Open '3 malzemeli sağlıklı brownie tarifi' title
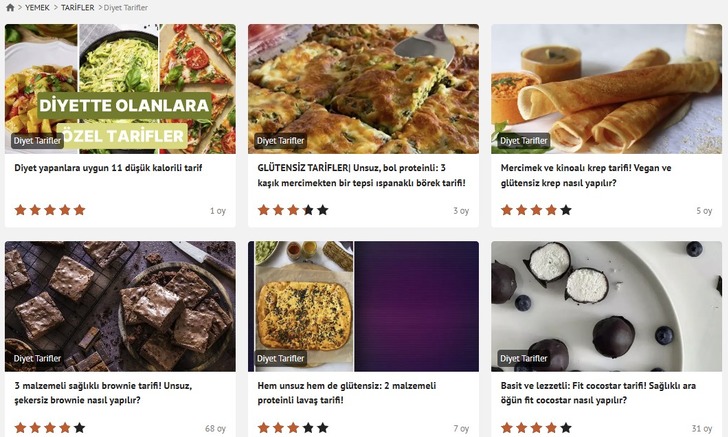728x437 pixels. click(x=103, y=392)
